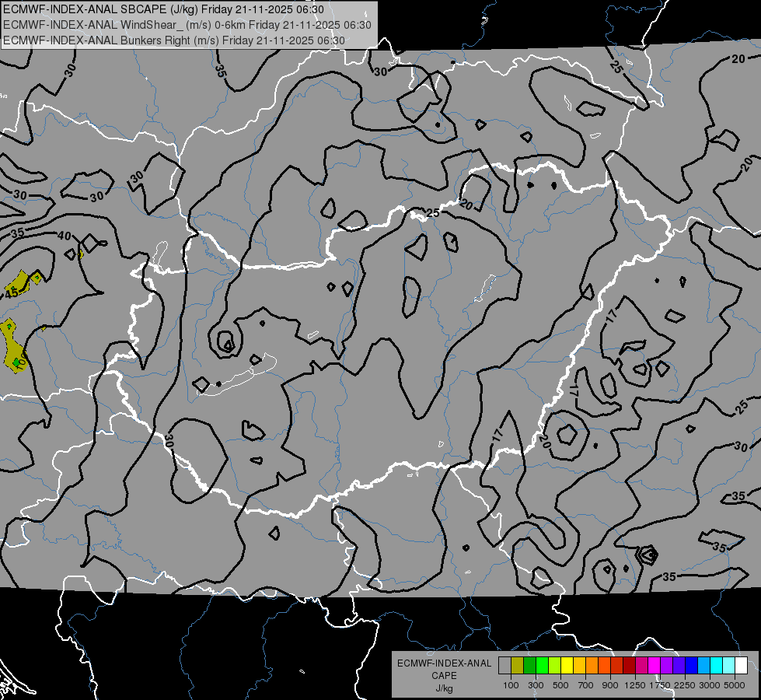The width and height of the screenshot is (761, 700).
Task: Click the Bunkers Right title line
Action: [174, 40]
